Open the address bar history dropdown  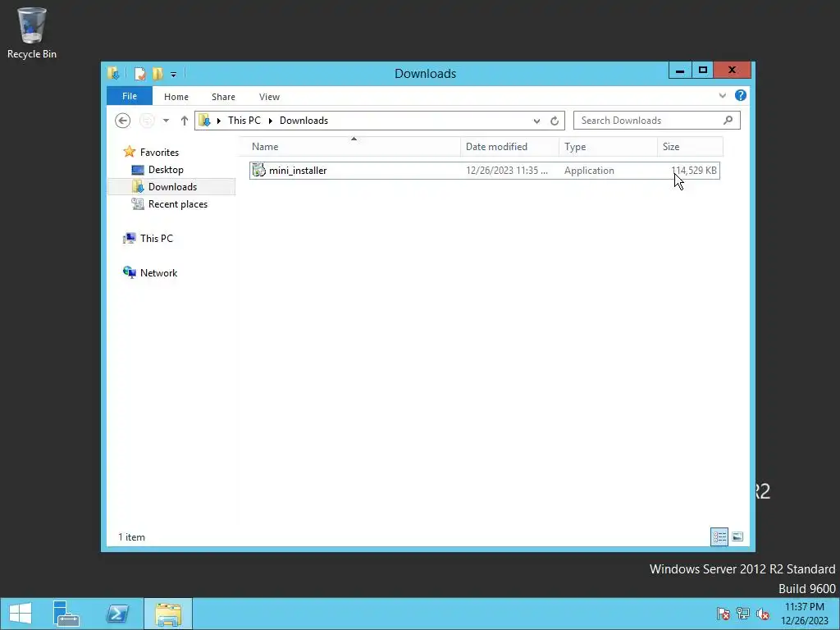point(536,121)
